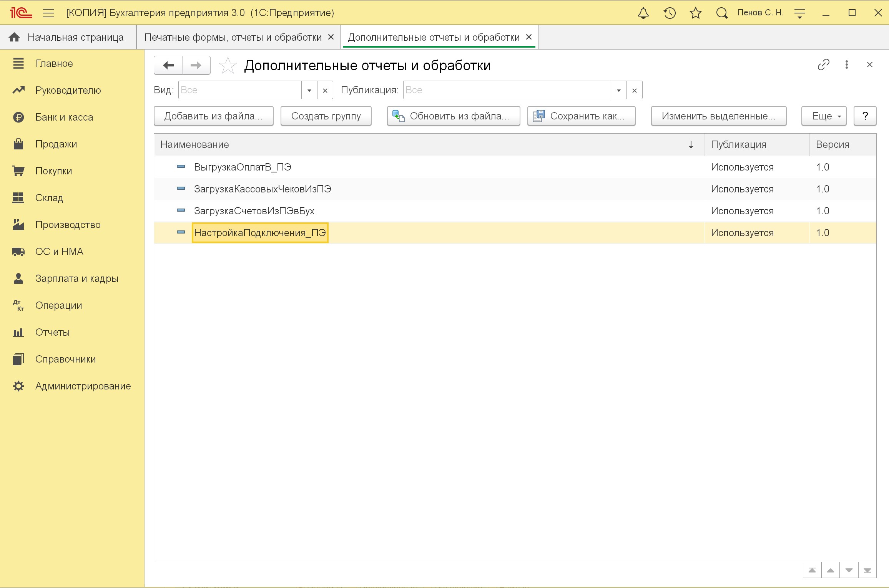Open notifications bell icon
Screen dimensions: 889x588
click(x=643, y=13)
